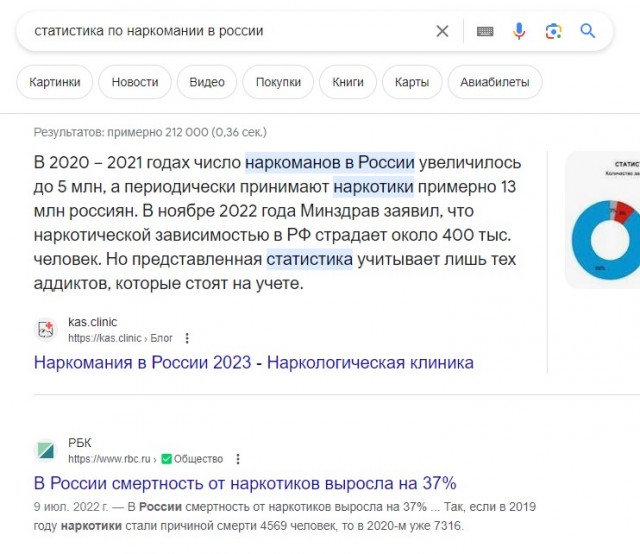Switch to the Книги filter tab
640x554 pixels.
click(x=348, y=82)
